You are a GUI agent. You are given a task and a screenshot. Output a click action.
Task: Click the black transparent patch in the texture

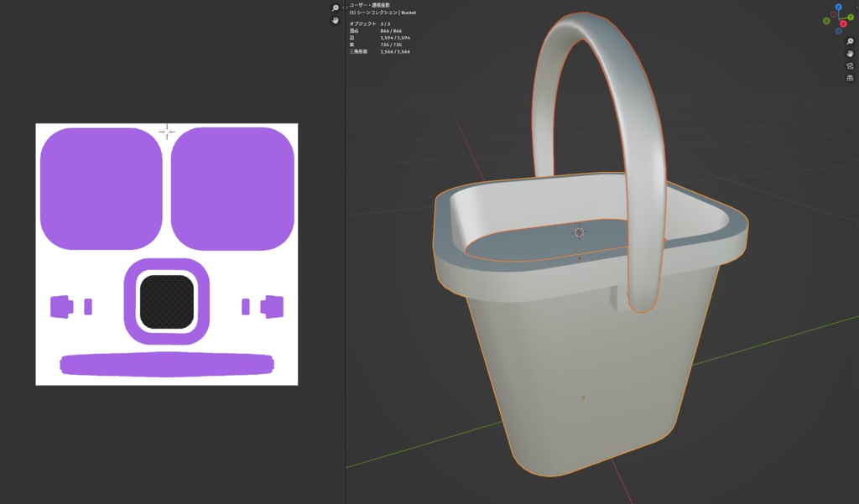[x=165, y=300]
